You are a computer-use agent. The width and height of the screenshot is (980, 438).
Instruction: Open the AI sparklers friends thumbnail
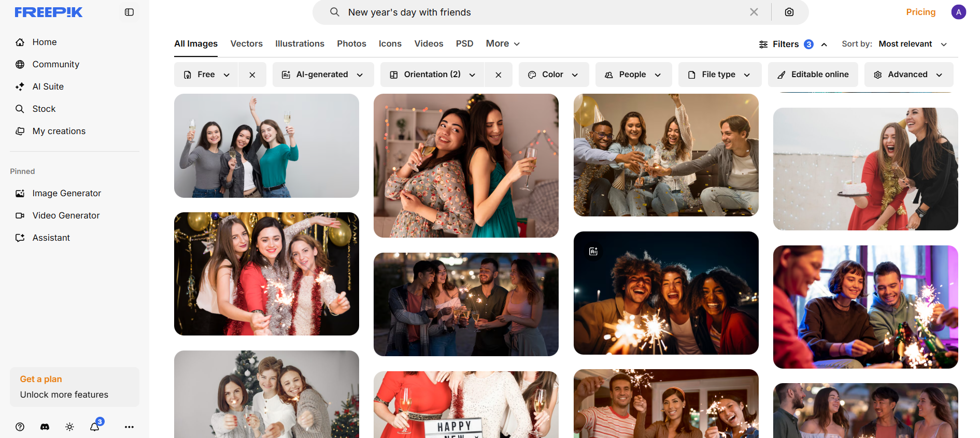coord(665,293)
